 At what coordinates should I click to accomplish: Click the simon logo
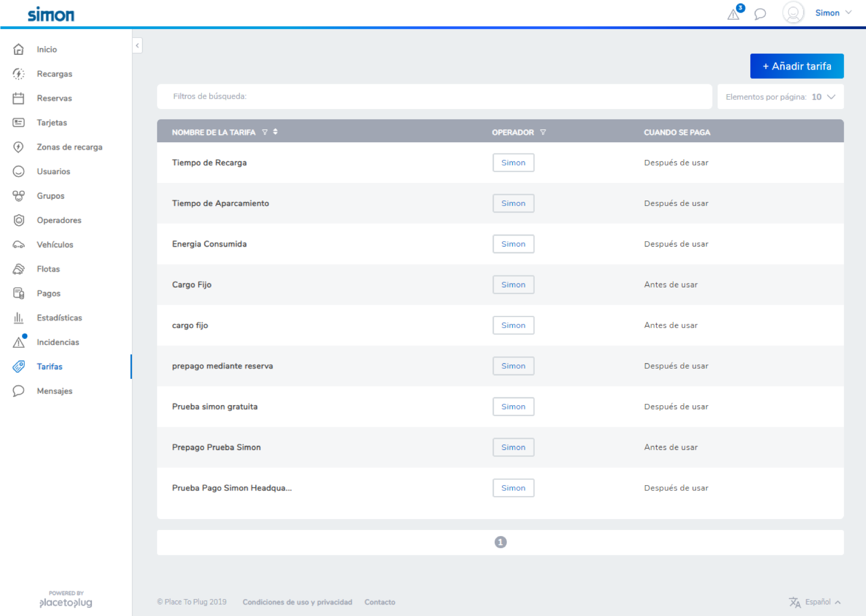(x=51, y=14)
